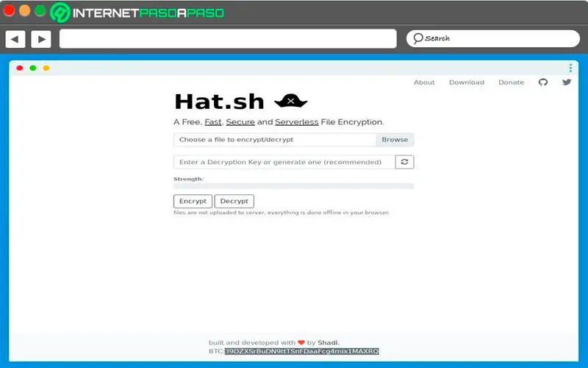The image size is (588, 368).
Task: Follow the underlined Fast link
Action: [213, 122]
